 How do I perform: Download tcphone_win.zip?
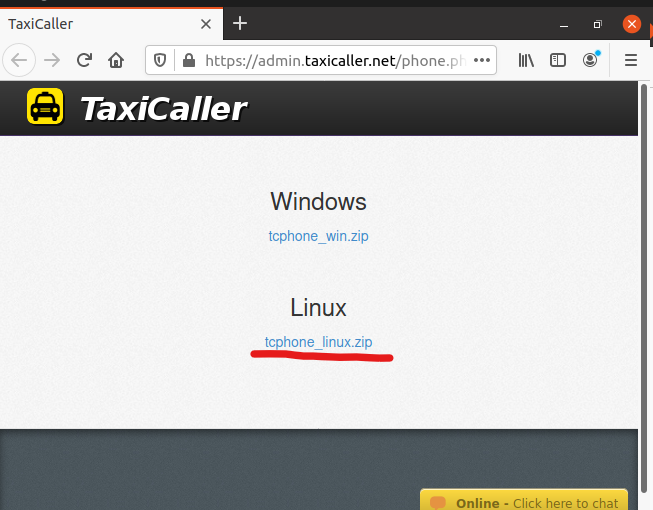(319, 236)
